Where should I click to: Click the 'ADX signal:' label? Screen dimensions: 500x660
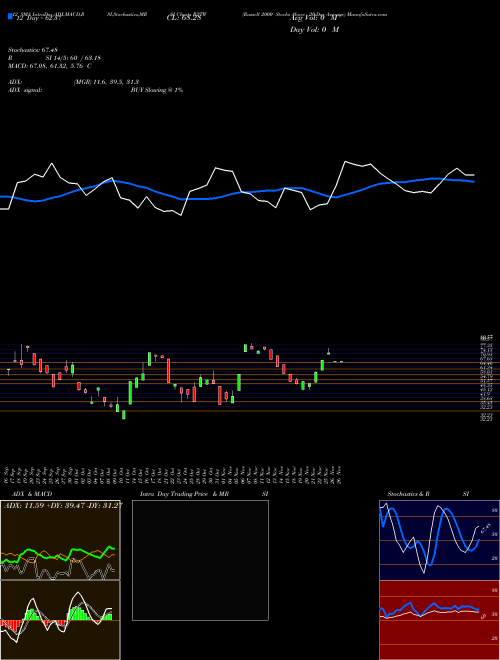tap(25, 90)
